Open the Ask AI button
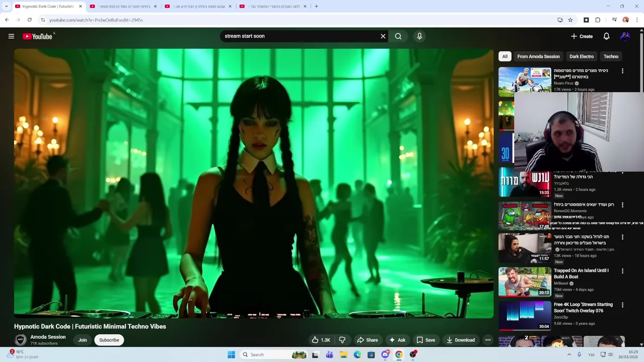Image resolution: width=644 pixels, height=362 pixels. [397, 340]
